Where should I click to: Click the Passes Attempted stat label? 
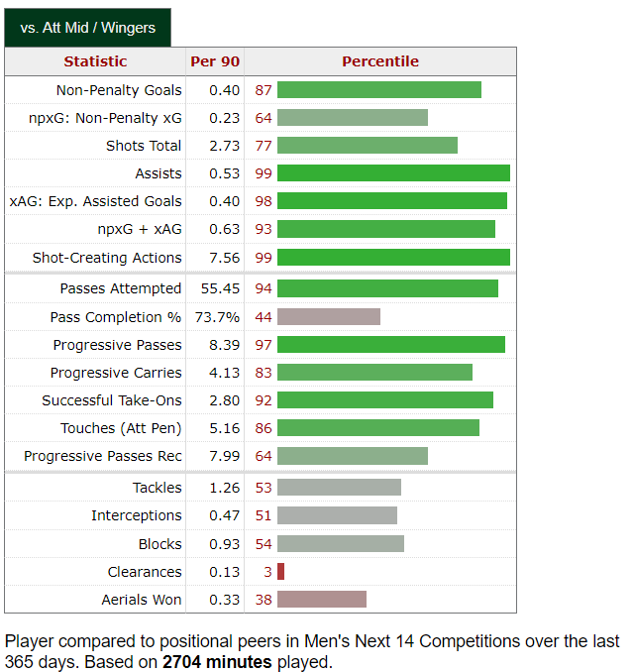[x=121, y=289]
